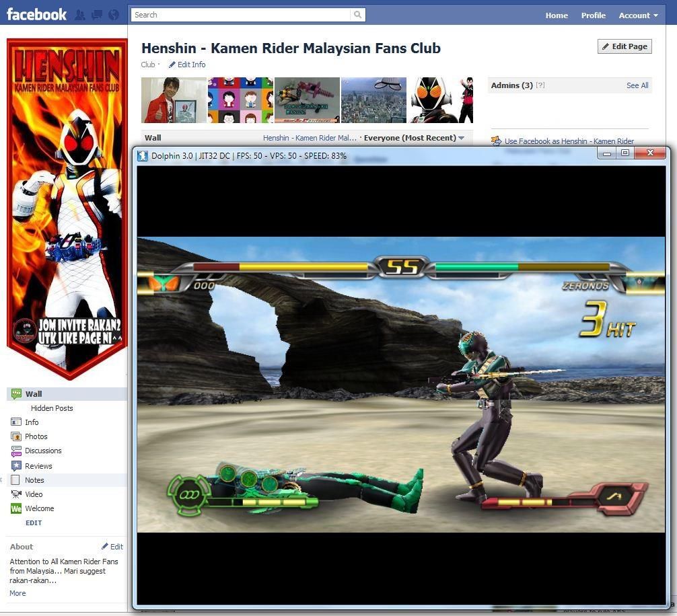The height and width of the screenshot is (616, 677).
Task: Click Zeronos green health bar
Action: [477, 267]
